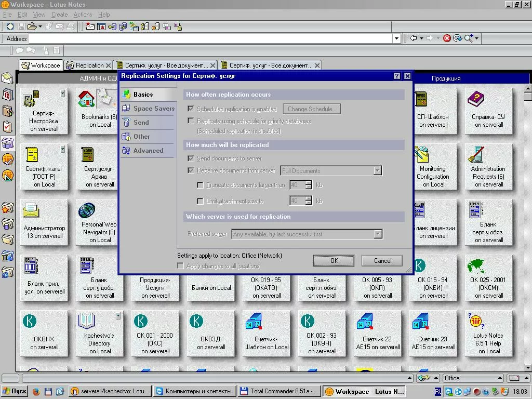Click the dialog help question mark icon
The width and height of the screenshot is (532, 399).
click(x=397, y=76)
